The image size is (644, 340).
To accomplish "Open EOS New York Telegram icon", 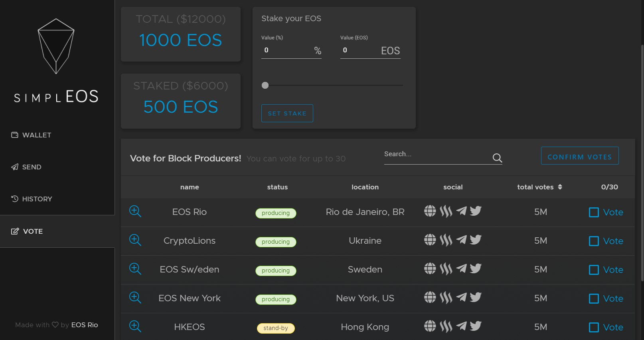I will click(461, 297).
